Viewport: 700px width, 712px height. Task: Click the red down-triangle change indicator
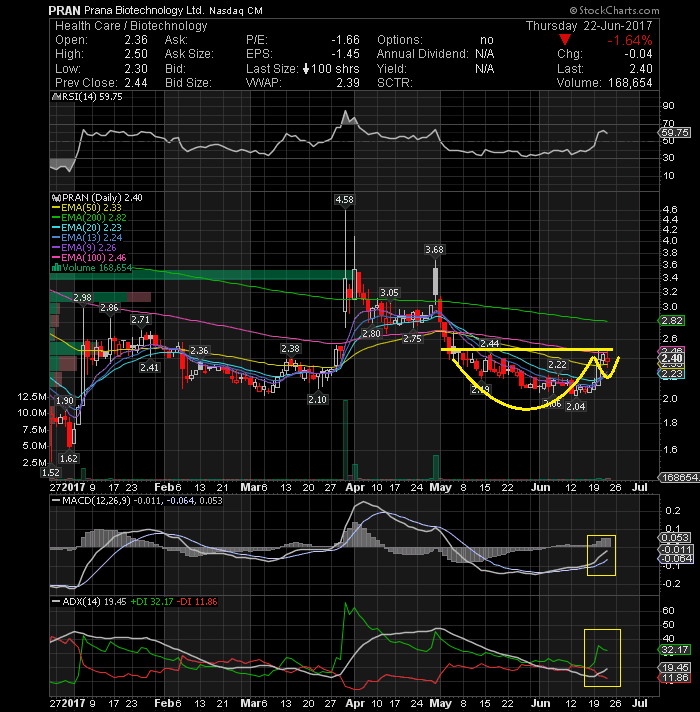pos(565,40)
